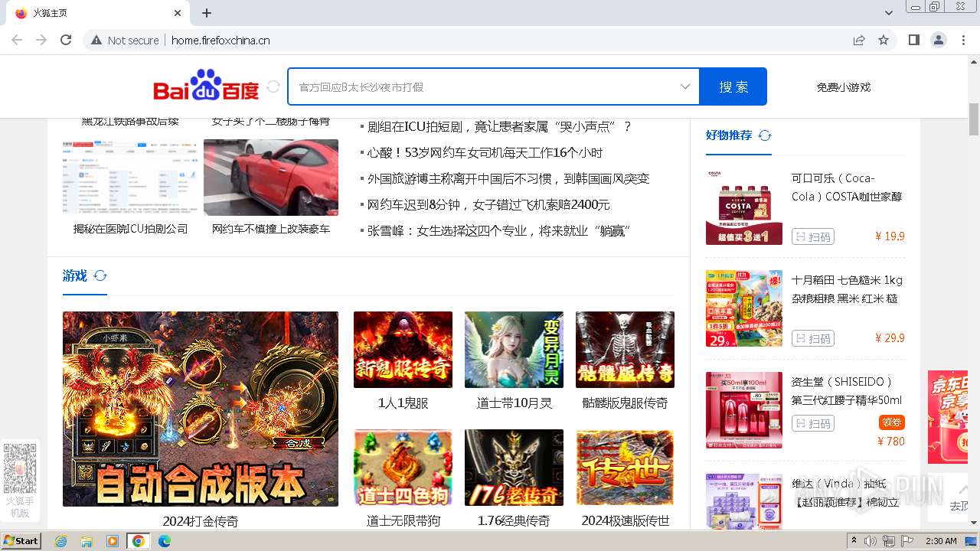Click the 骷髅版鬼服传奇 game title

click(625, 403)
